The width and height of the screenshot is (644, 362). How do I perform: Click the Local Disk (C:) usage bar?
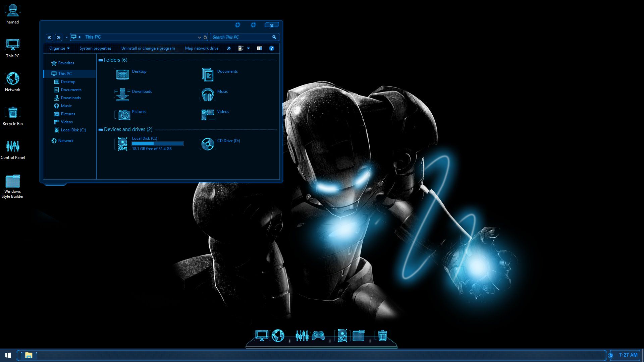coord(158,144)
